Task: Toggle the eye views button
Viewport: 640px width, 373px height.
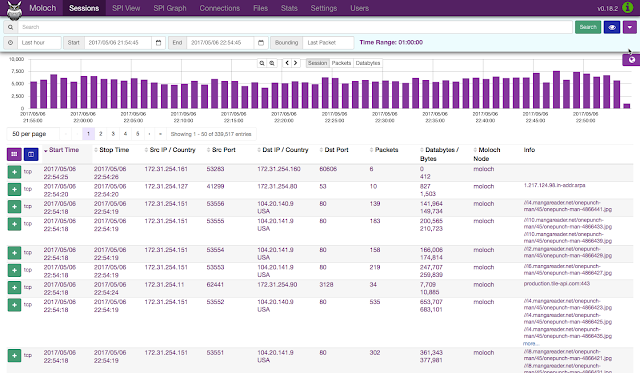Action: (612, 27)
